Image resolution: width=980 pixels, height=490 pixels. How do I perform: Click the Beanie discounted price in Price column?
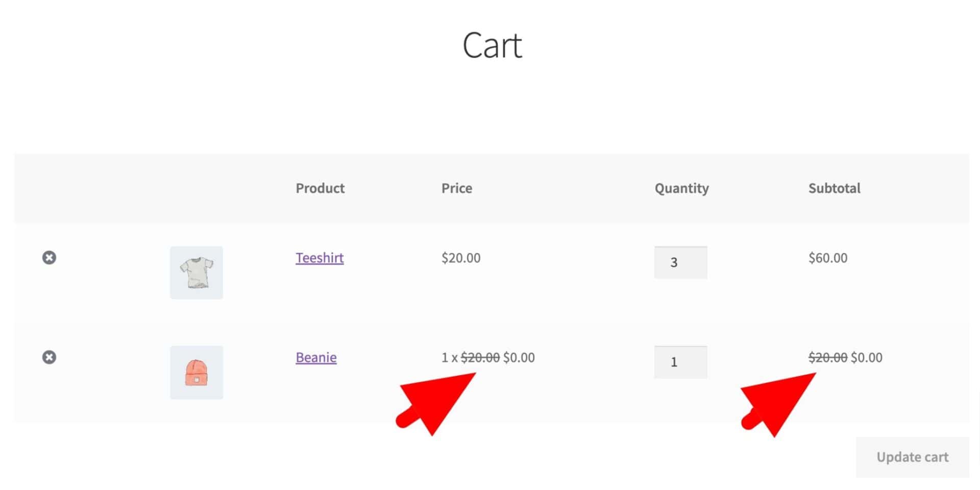click(x=519, y=357)
